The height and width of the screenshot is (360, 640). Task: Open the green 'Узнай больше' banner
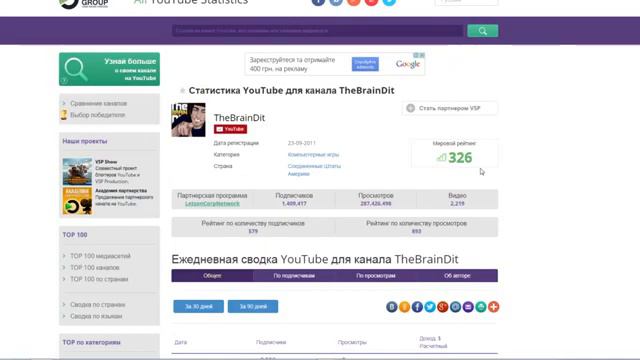pos(109,69)
